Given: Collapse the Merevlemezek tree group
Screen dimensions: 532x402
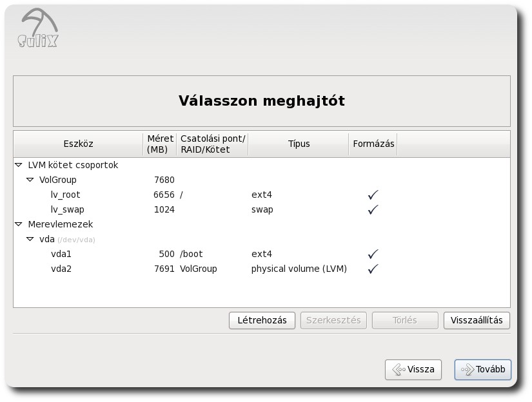Looking at the screenshot, I should 19,224.
